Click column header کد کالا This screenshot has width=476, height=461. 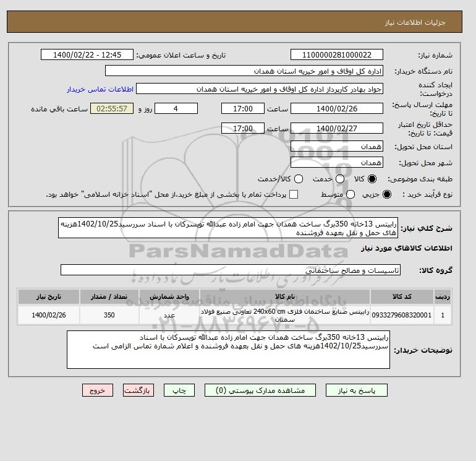(x=402, y=296)
